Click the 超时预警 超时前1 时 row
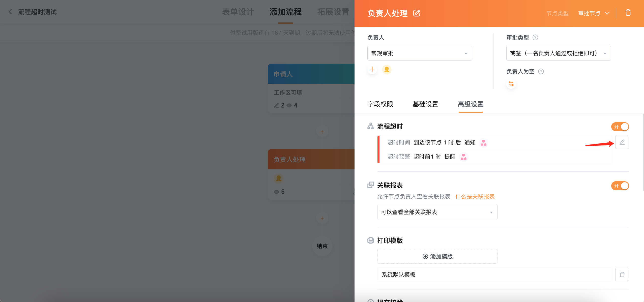Viewport: 644px width, 302px height. pos(496,157)
